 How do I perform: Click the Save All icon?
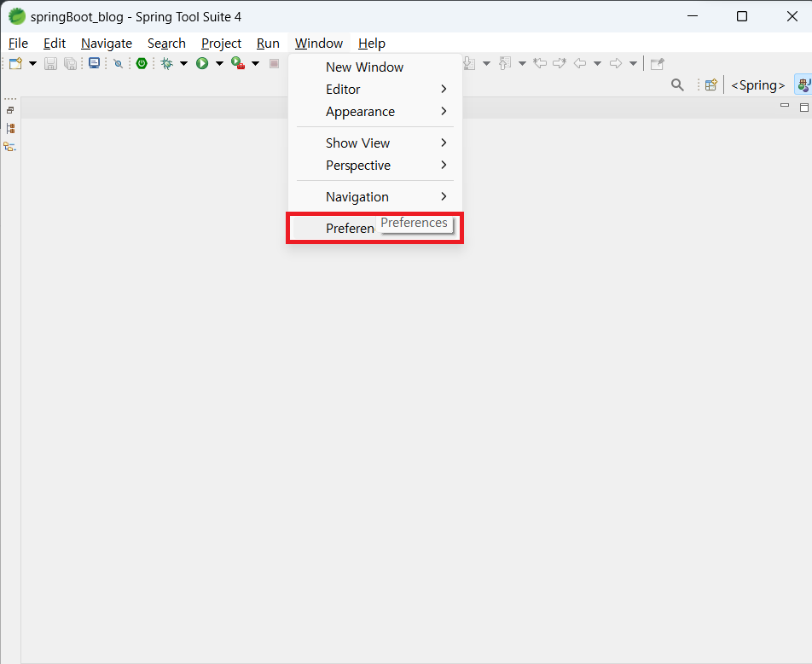[x=70, y=64]
